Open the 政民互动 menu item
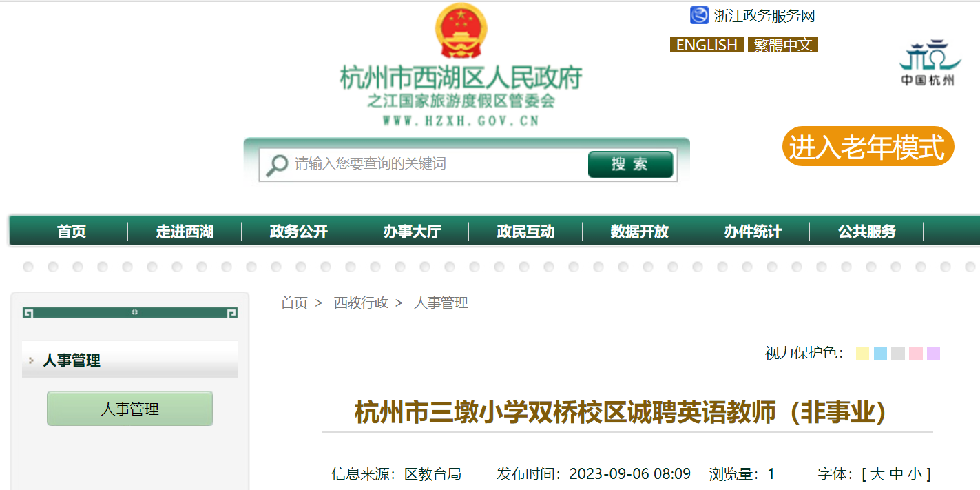Screen dimensions: 980x490 525,232
